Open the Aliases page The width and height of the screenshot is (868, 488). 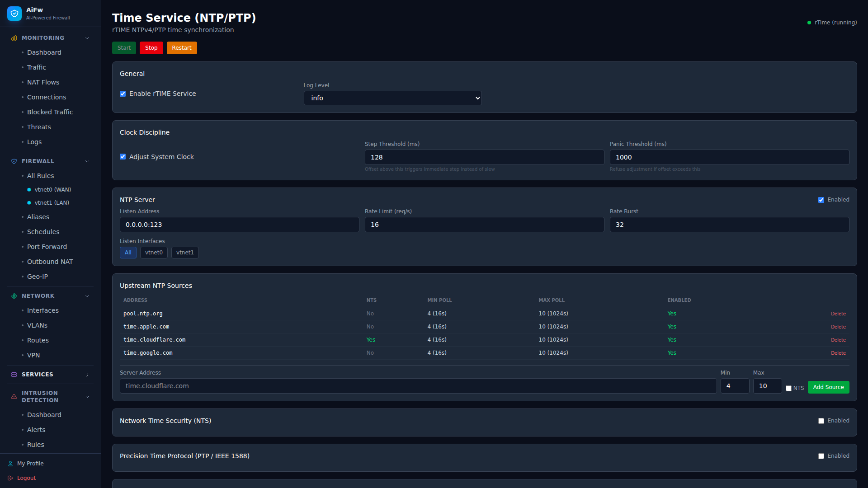[38, 217]
